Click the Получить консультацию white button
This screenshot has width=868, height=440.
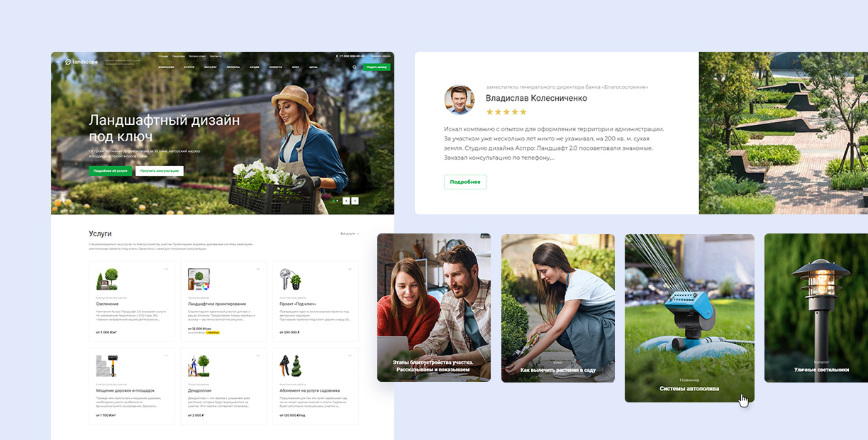[160, 171]
